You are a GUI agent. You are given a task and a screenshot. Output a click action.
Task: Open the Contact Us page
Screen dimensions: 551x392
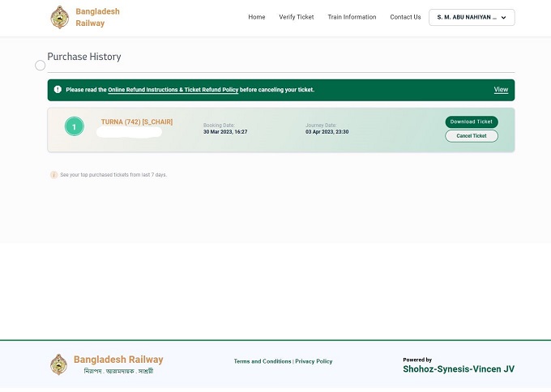(405, 17)
